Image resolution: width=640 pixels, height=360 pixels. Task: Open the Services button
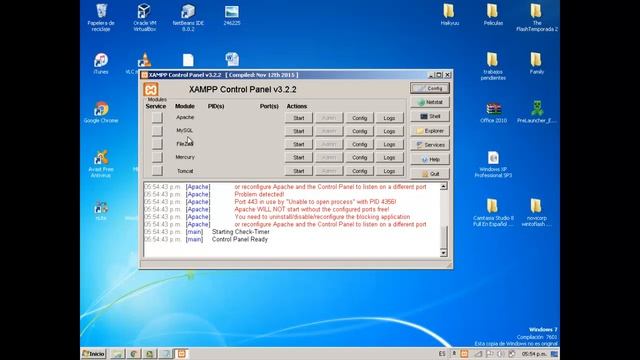click(430, 145)
